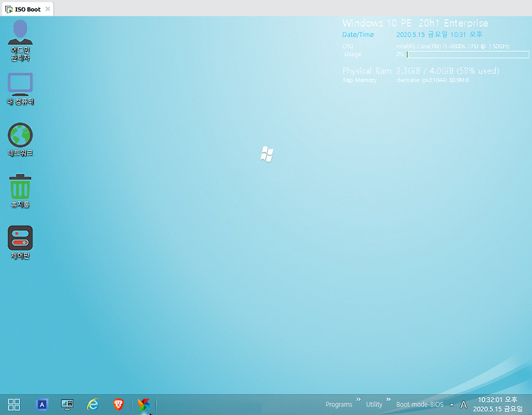Launch Internet Explorer from taskbar
Viewport: 532px width, 415px height.
[x=92, y=404]
